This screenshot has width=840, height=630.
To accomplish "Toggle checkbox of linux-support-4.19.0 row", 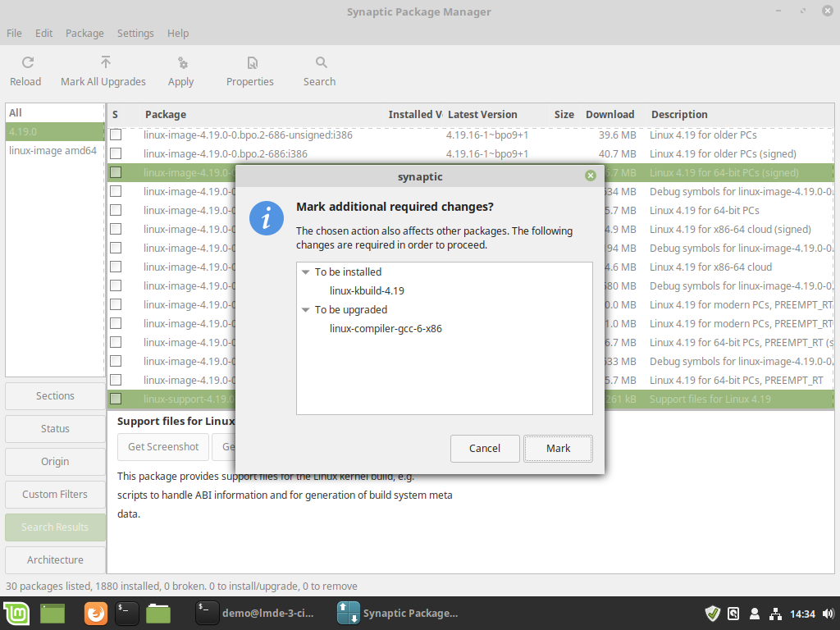I will (x=116, y=399).
